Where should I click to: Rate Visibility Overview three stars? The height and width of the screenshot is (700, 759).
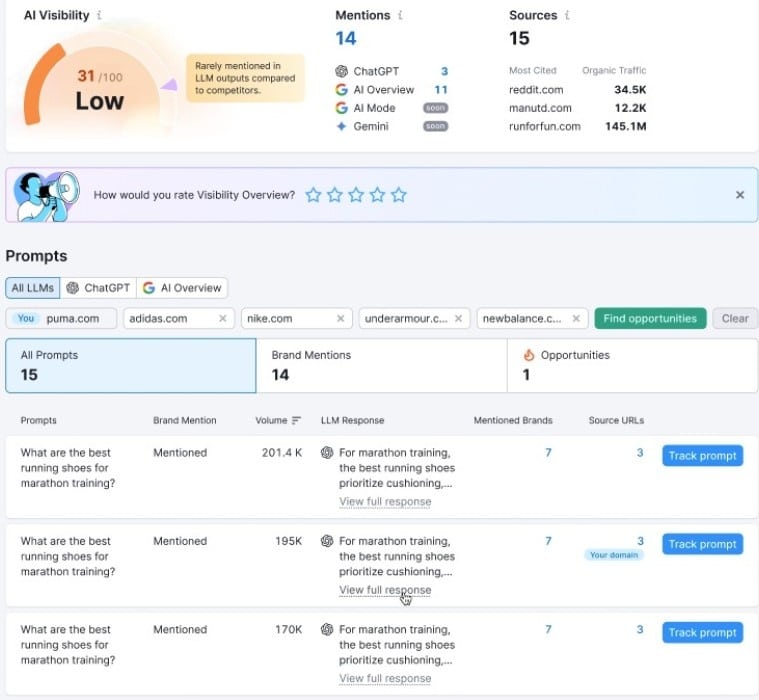coord(356,195)
